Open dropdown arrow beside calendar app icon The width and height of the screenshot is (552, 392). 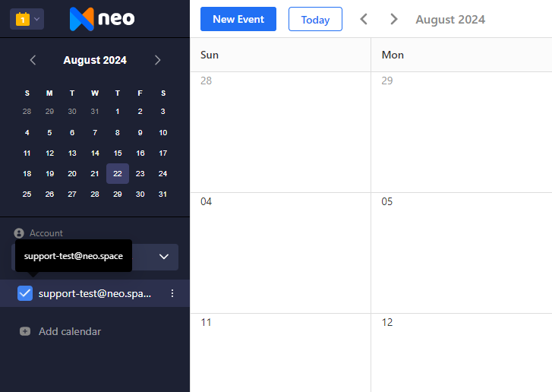point(36,19)
